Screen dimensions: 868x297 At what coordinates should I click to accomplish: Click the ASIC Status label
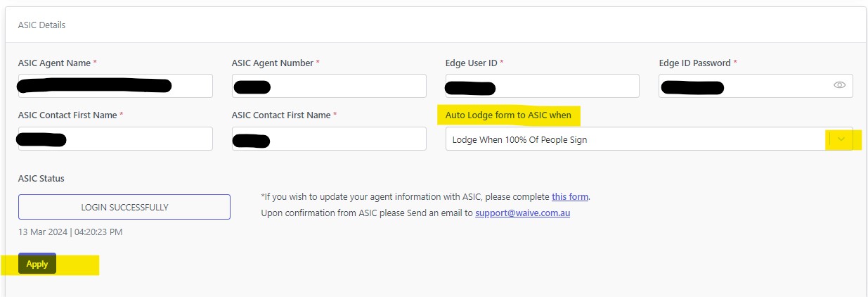point(41,178)
